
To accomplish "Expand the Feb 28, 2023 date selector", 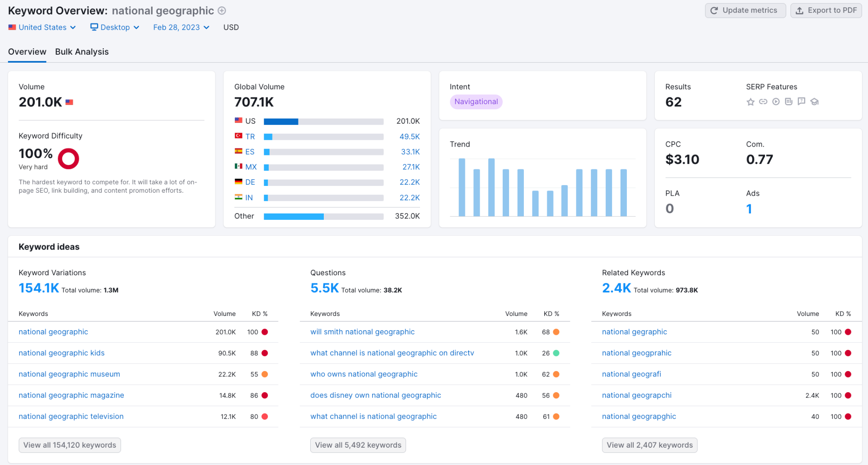I will pos(181,28).
